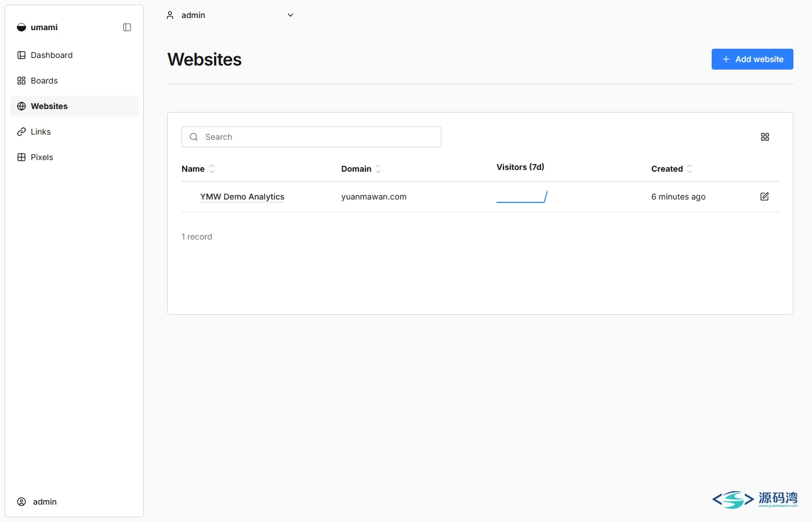Open Pixels from the sidebar
812x522 pixels.
tap(74, 157)
